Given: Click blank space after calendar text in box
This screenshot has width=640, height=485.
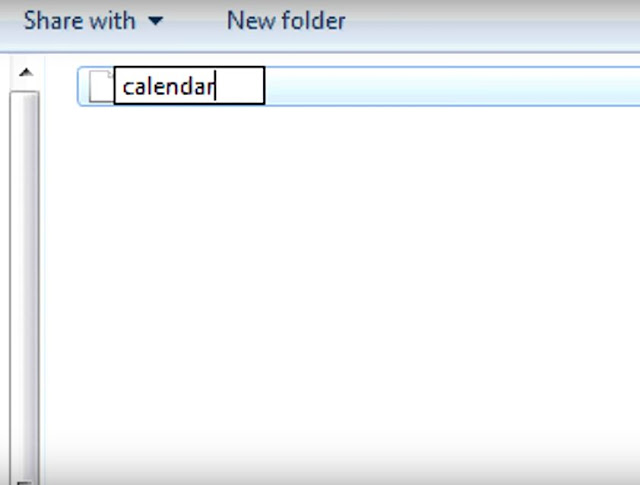Looking at the screenshot, I should 241,86.
